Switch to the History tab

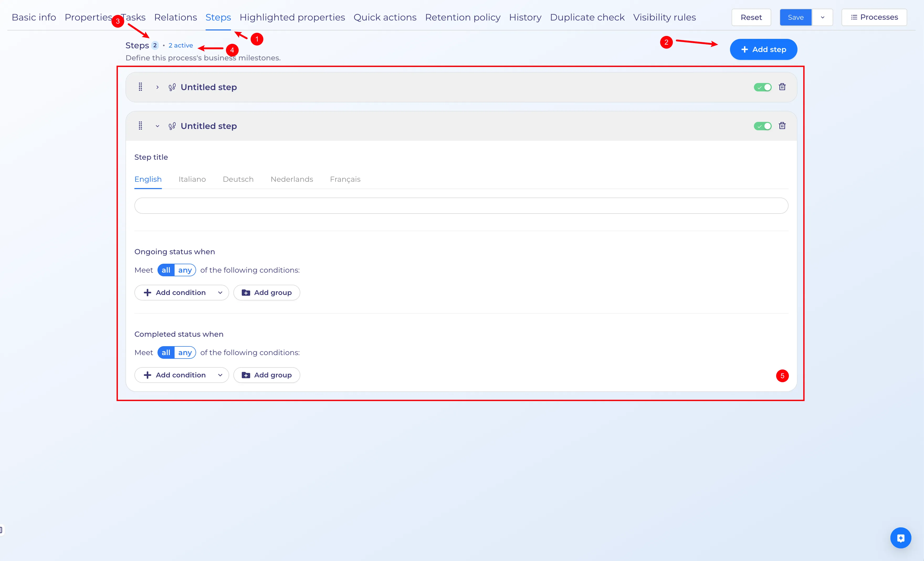click(x=525, y=17)
